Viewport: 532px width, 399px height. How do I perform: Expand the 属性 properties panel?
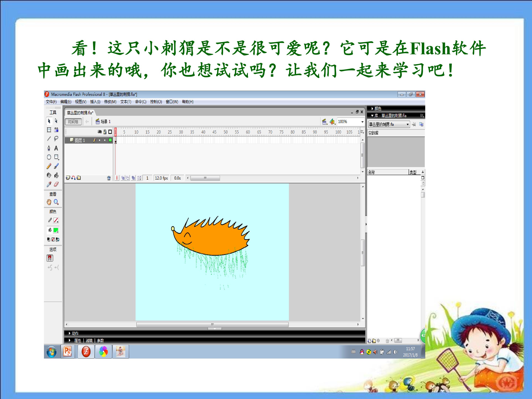(69, 340)
